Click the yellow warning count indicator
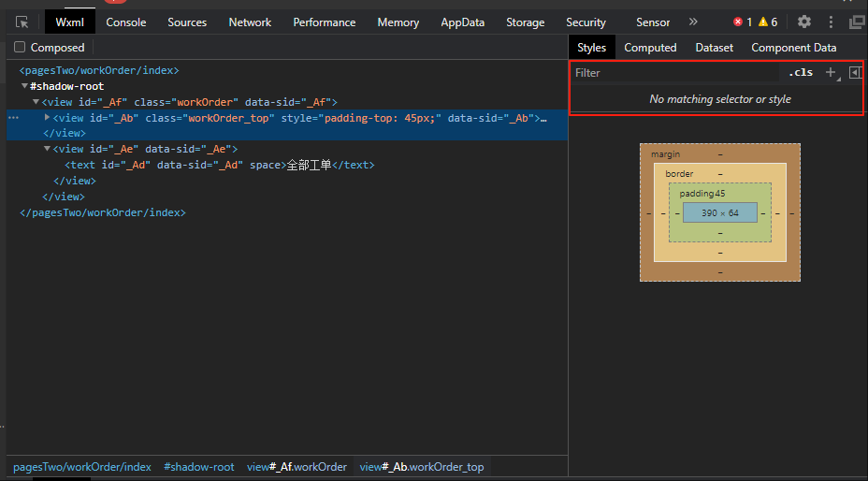This screenshot has width=868, height=481. coord(768,22)
